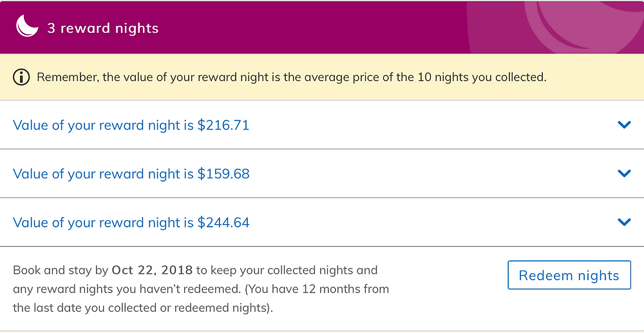The image size is (644, 333).
Task: Click the circled info icon in yellow banner
Action: pos(21,77)
